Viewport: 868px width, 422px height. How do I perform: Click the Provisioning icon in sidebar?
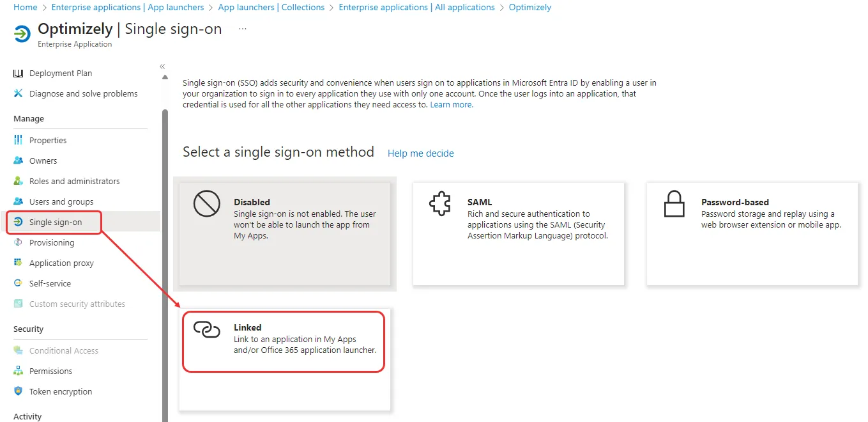18,242
